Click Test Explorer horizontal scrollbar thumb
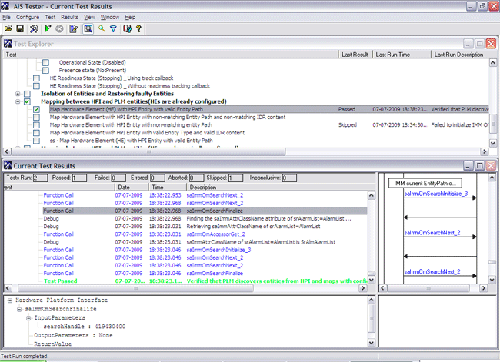Image resolution: width=500 pixels, height=362 pixels. (148, 152)
